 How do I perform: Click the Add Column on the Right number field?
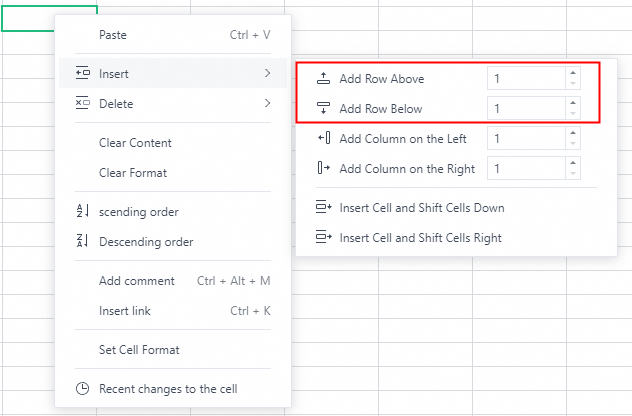[525, 169]
